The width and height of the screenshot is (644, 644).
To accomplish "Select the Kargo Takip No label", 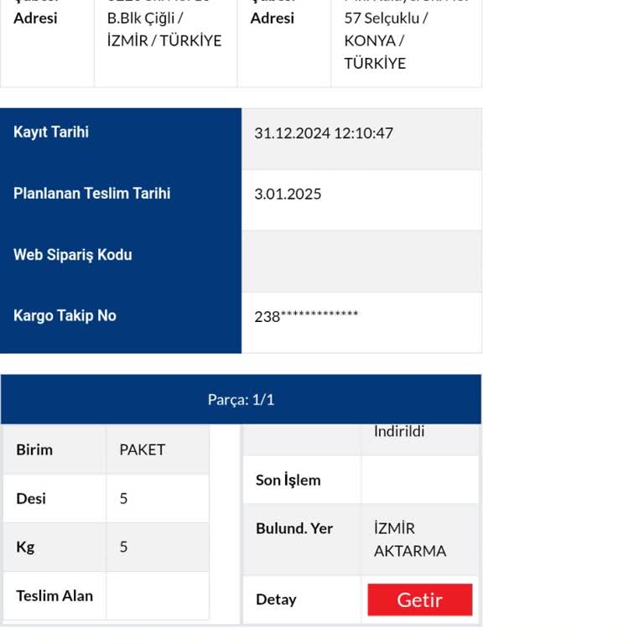I will 65,316.
